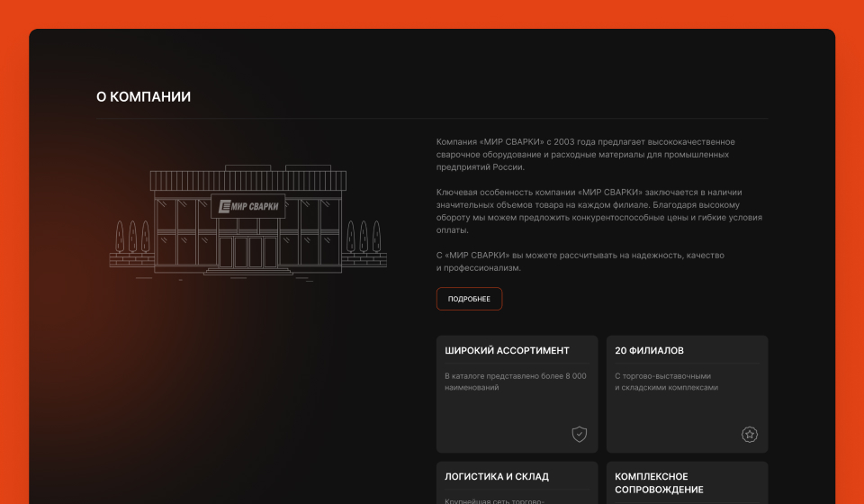Click the logo emblem on the building sign
Image resolution: width=864 pixels, height=504 pixels.
coord(225,208)
